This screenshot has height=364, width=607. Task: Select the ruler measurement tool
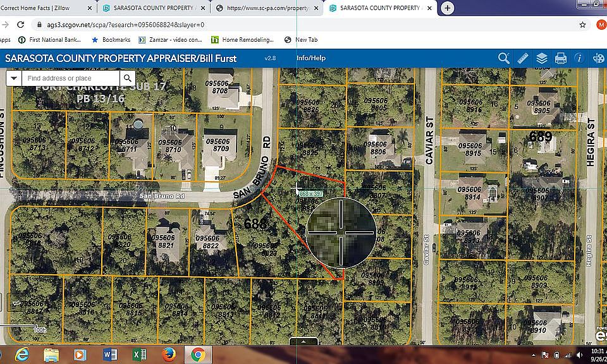click(522, 58)
